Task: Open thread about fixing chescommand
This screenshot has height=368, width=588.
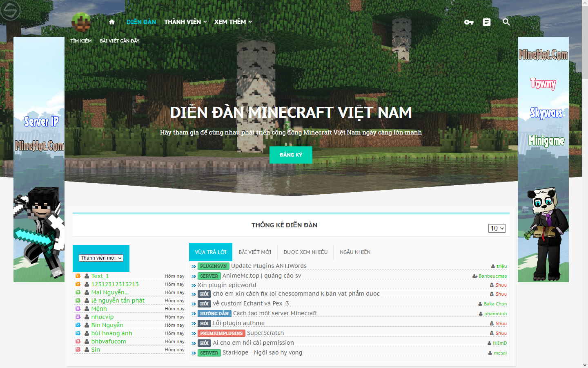Action: (x=296, y=294)
